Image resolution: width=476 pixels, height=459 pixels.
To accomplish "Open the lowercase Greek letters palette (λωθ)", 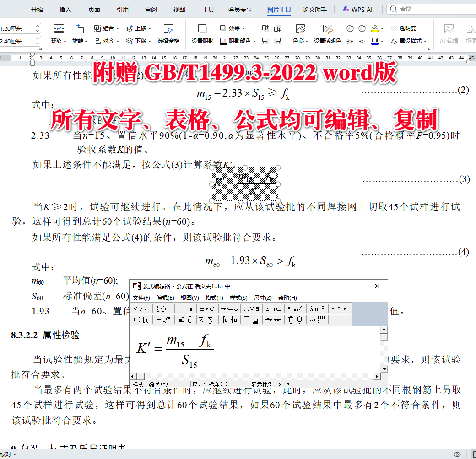I will click(317, 309).
